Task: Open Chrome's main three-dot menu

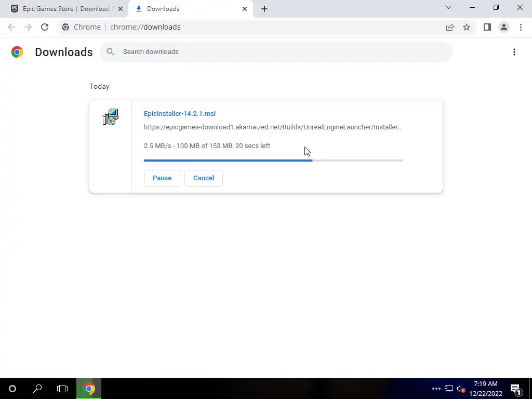Action: [x=521, y=27]
